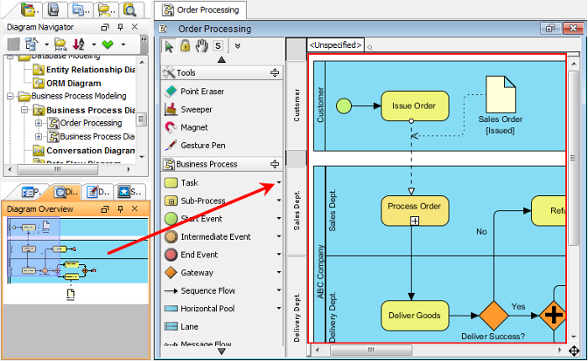Select ORM Diagram tree item

pyautogui.click(x=67, y=83)
